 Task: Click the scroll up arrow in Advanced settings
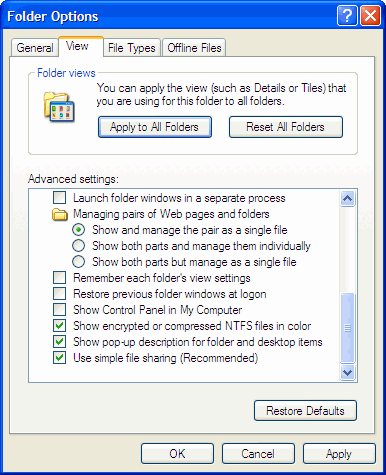coord(347,199)
